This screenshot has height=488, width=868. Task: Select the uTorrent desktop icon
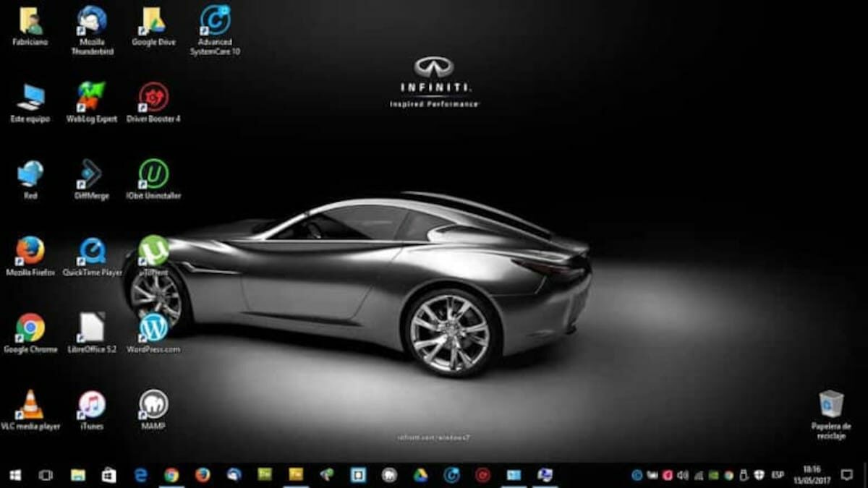[153, 256]
